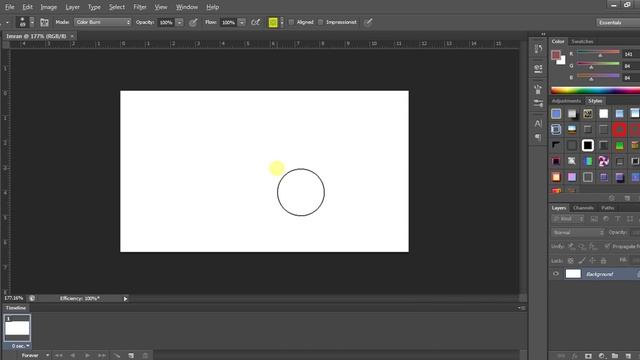
Task: Open the layer filter Kind dropdown
Action: point(568,219)
